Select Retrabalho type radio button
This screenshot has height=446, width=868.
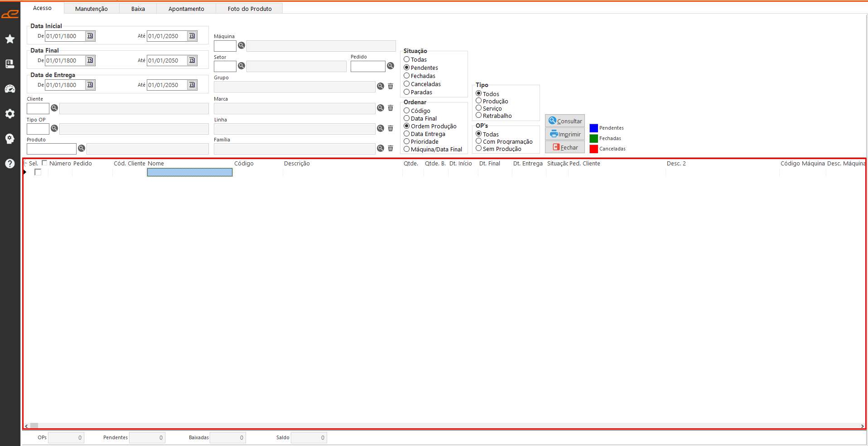pyautogui.click(x=479, y=115)
